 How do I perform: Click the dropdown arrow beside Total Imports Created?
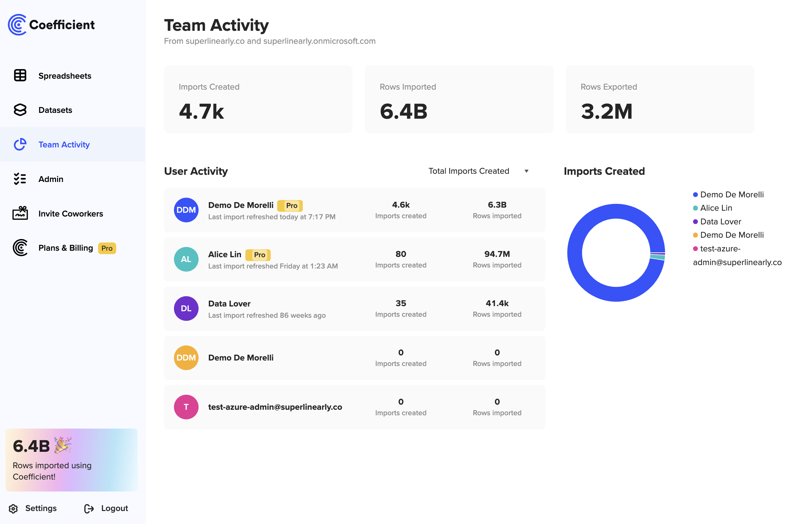[x=527, y=171]
